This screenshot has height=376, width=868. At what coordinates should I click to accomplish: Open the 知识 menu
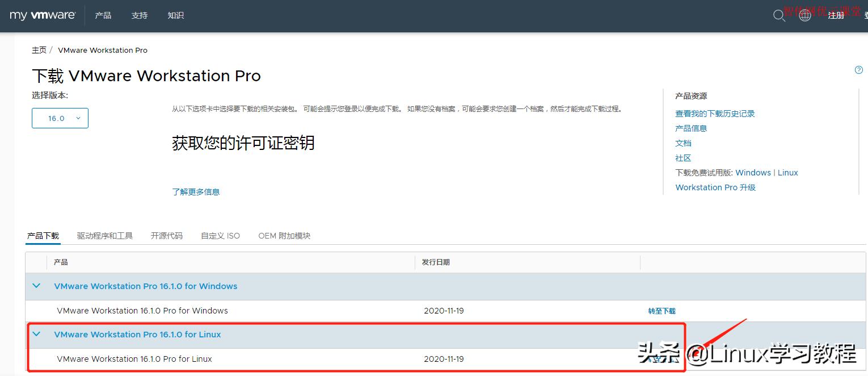(x=175, y=15)
